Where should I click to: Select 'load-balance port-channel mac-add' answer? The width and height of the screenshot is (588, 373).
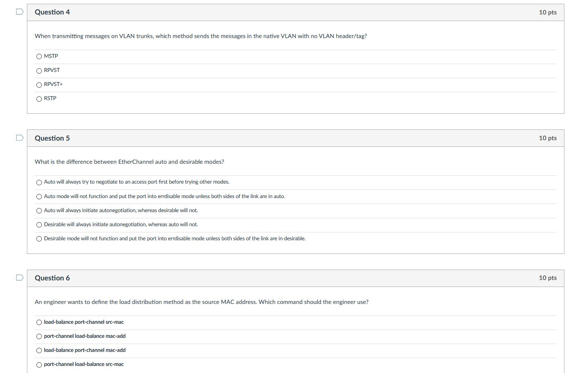(39, 350)
